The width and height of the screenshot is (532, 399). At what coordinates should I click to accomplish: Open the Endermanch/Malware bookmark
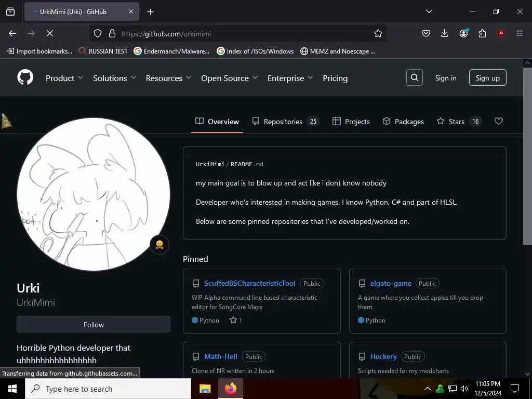[x=171, y=51]
